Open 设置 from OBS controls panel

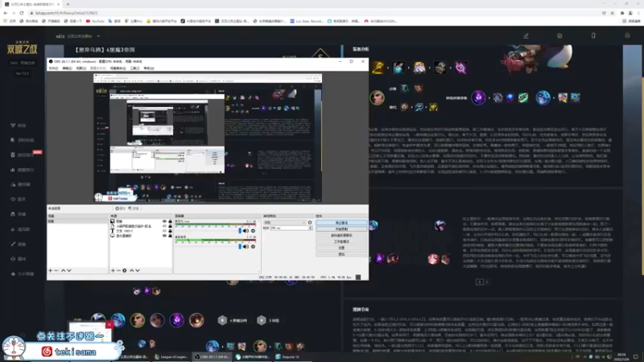(341, 248)
